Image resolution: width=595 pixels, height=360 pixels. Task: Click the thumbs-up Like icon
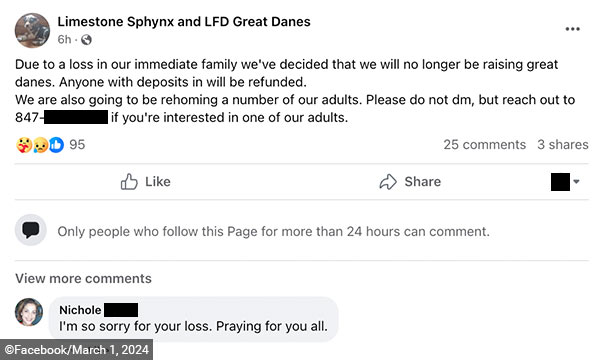coord(129,182)
